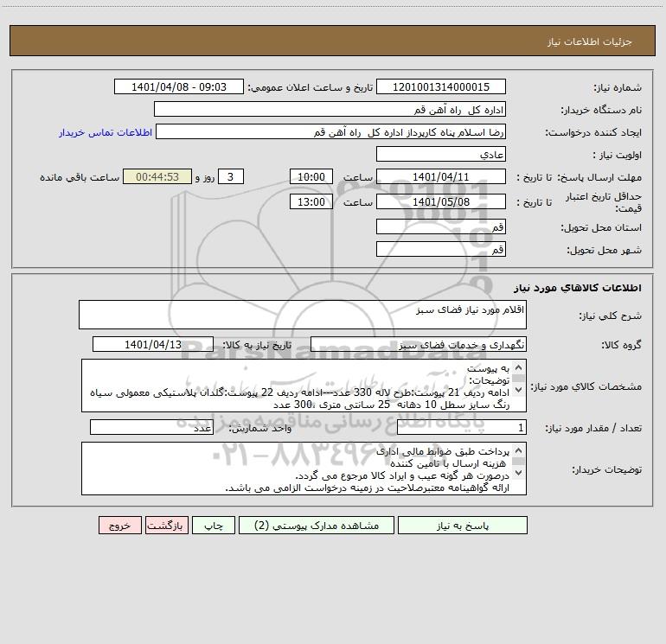The height and width of the screenshot is (644, 666).
Task: Click مهلت ارسال پاسخ label
Action: 599,177
